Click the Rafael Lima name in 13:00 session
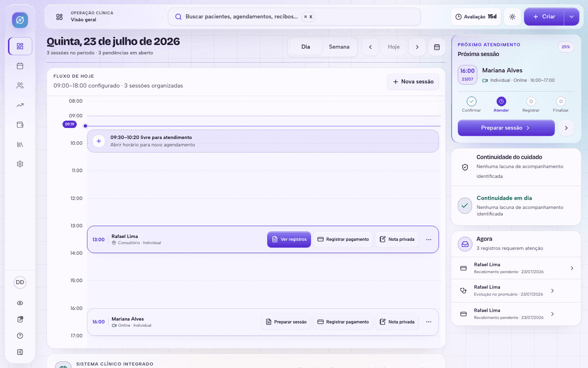 [125, 236]
